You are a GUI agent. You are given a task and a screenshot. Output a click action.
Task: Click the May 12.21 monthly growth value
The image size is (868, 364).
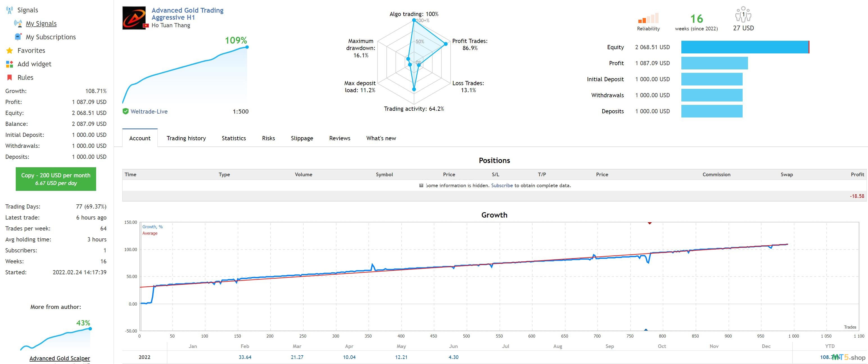pos(401,357)
